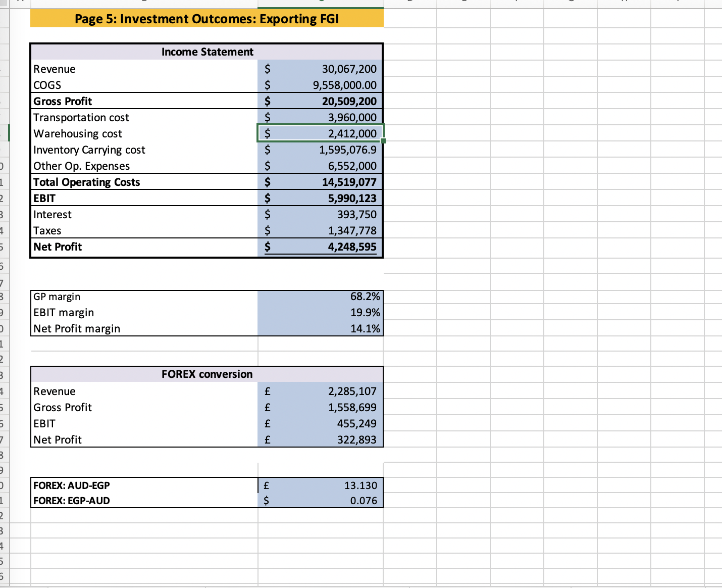Select the Revenue value 30,067,200
722x588 pixels.
[x=349, y=69]
